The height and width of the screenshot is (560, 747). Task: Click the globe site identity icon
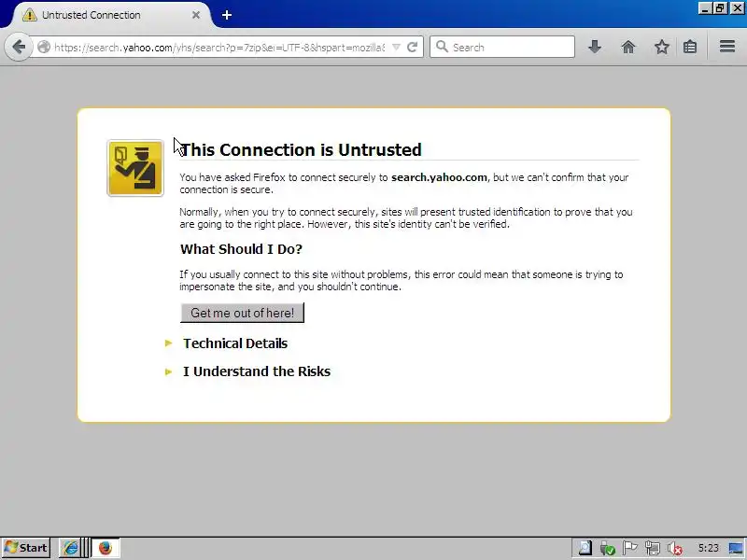click(44, 48)
